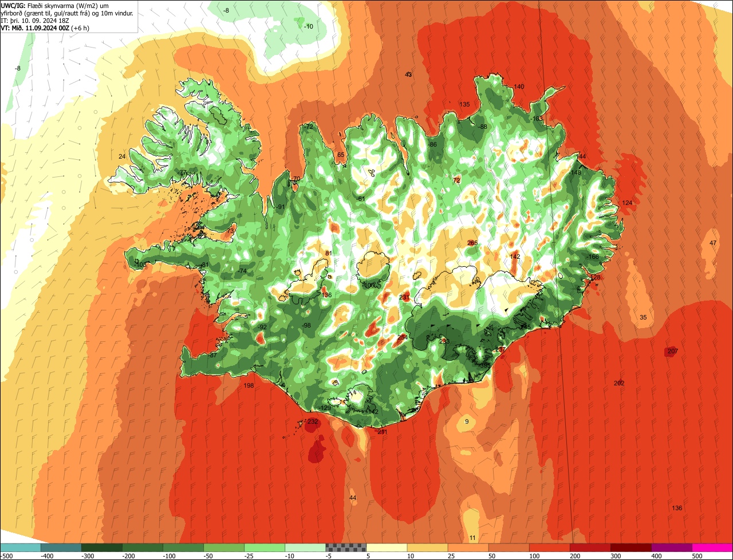Screen dimensions: 733x560
Task: Click the medium green legend swatch starting at -100
Action: tap(183, 547)
